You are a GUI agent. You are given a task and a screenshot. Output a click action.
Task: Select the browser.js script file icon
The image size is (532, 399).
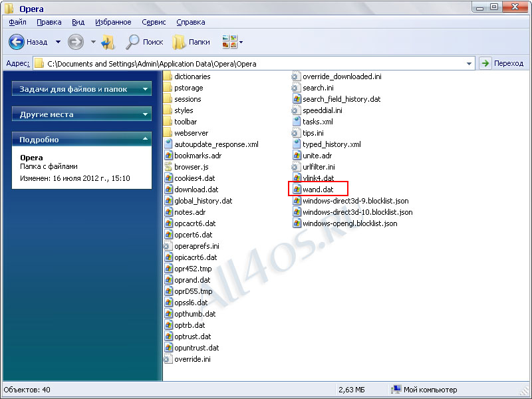(x=168, y=167)
